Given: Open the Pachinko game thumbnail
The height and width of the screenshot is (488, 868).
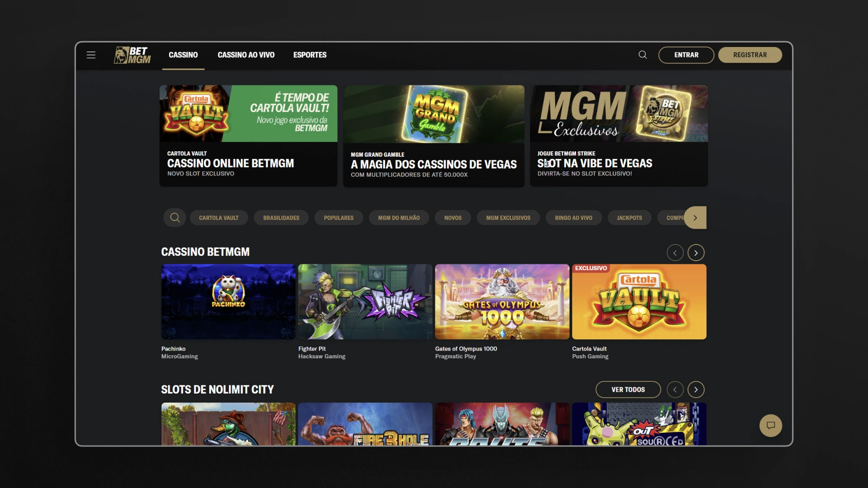Looking at the screenshot, I should coord(228,302).
